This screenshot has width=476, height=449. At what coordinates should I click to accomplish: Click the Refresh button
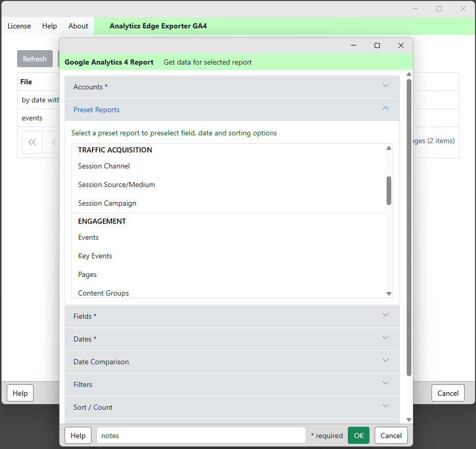(35, 59)
